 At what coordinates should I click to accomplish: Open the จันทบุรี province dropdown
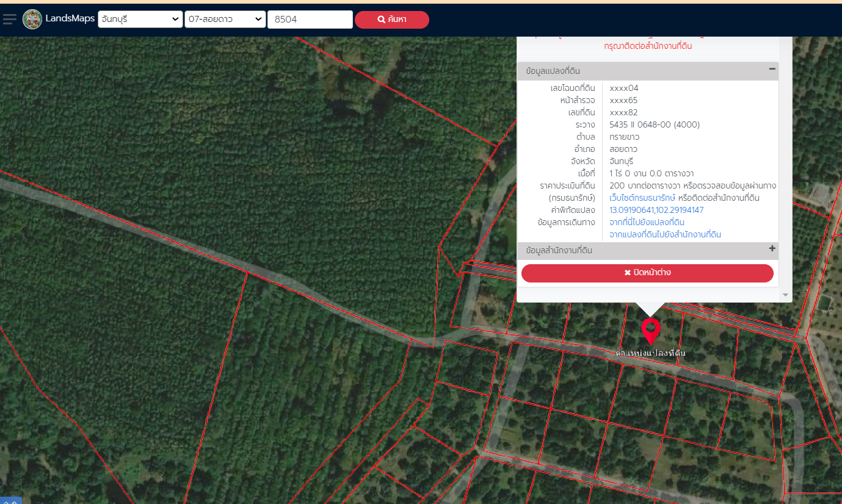(x=140, y=20)
